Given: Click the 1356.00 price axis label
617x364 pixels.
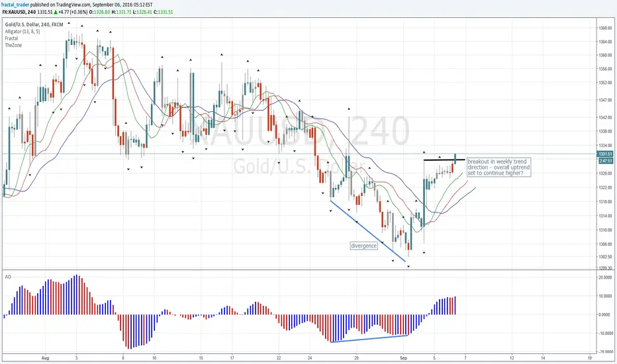Looking at the screenshot, I should [606, 69].
